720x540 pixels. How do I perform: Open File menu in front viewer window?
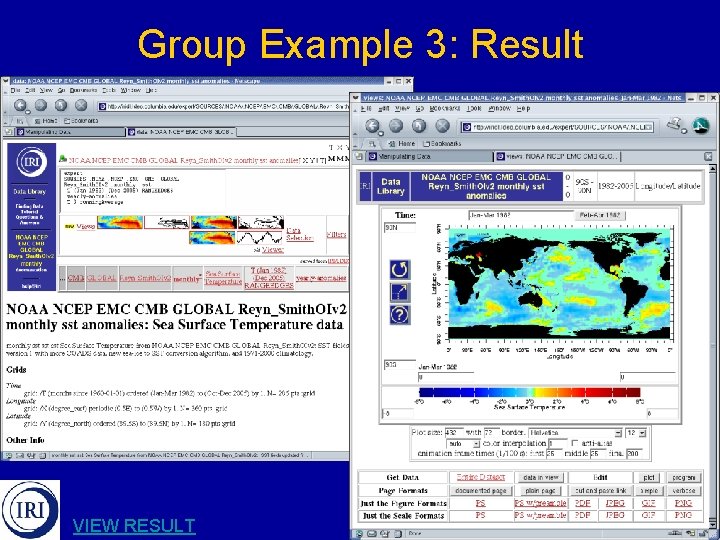[366, 109]
